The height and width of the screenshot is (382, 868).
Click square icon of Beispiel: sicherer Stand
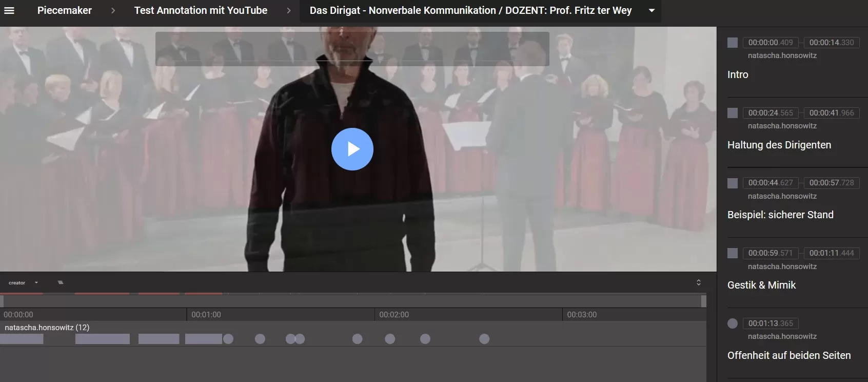pos(733,183)
